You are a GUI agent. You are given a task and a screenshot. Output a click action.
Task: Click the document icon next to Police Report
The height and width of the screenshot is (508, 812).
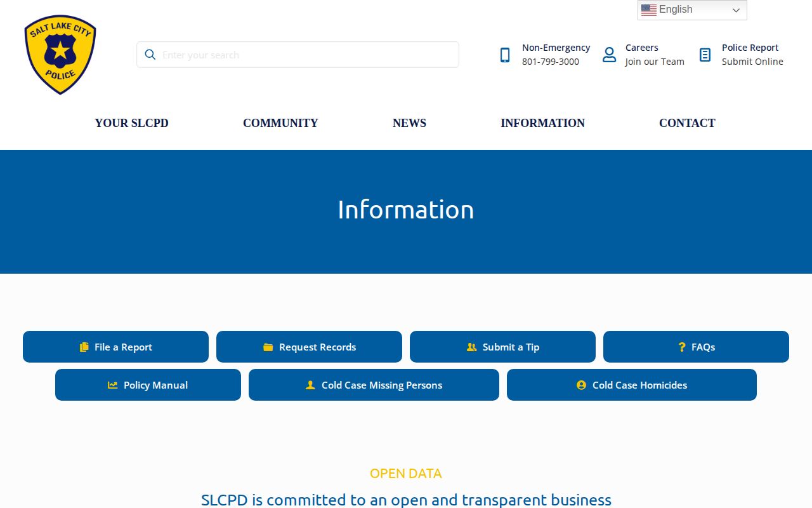(x=705, y=55)
